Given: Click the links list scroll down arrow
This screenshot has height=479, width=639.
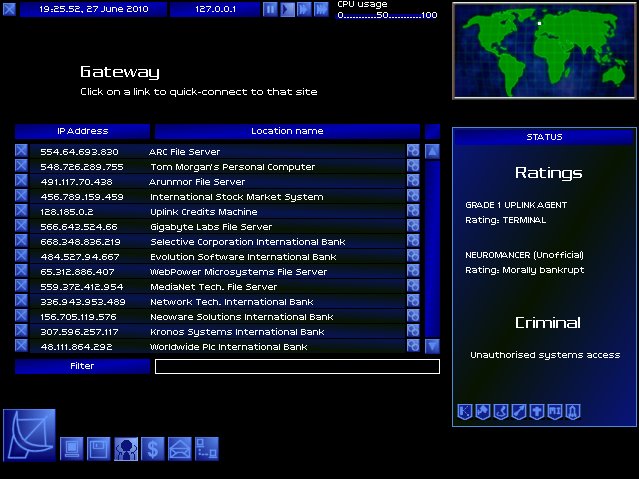Looking at the screenshot, I should point(432,346).
